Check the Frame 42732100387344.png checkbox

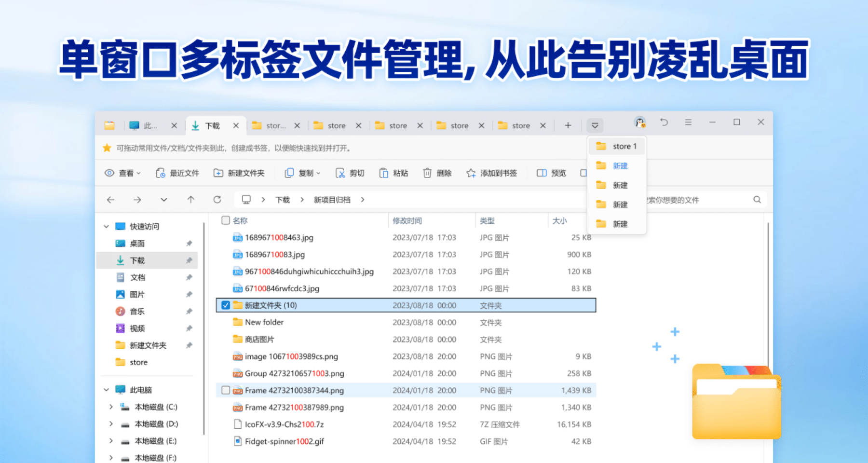tap(225, 390)
